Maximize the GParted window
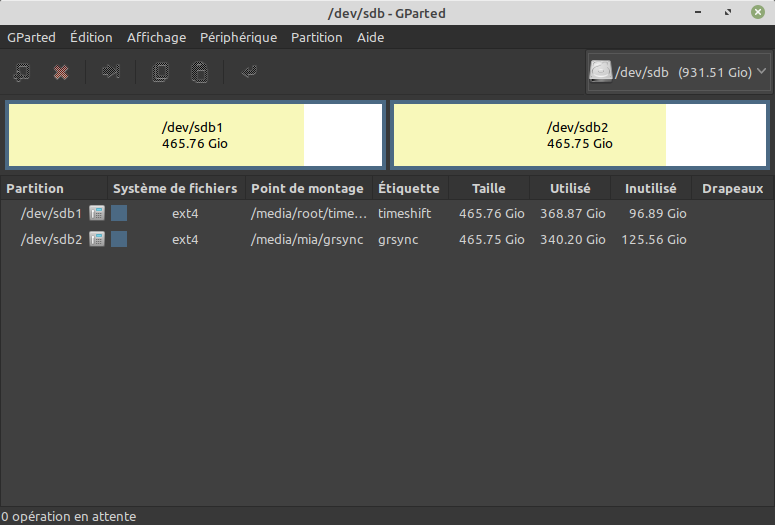This screenshot has height=525, width=775. (728, 12)
